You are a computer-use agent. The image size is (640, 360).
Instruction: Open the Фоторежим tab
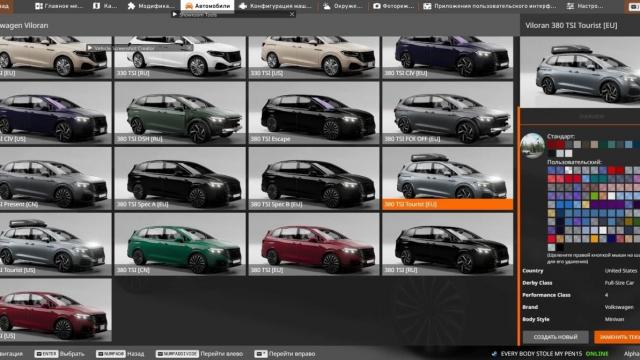pos(393,6)
